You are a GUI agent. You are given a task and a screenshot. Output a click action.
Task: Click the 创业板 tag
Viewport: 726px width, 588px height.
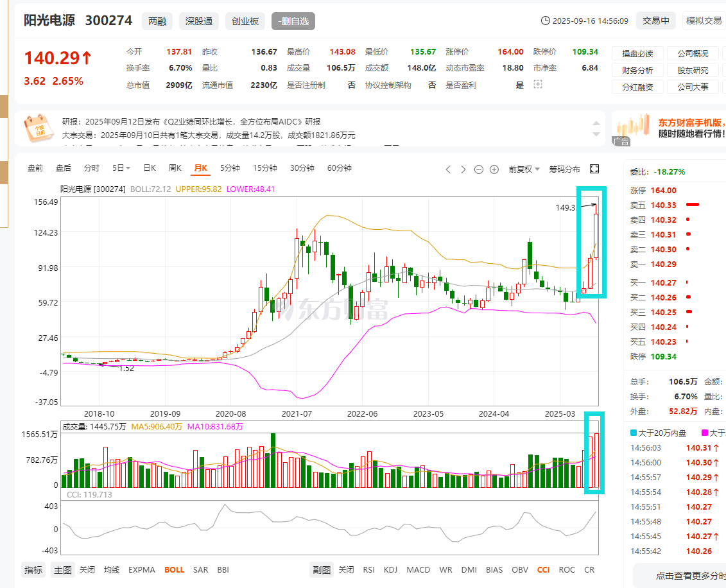tap(245, 21)
